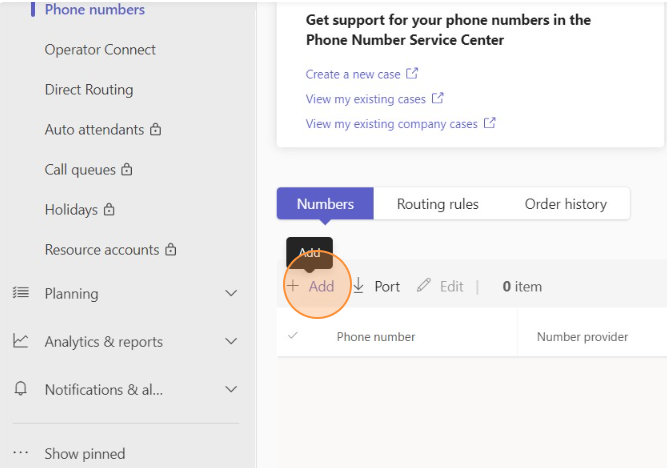667x468 pixels.
Task: Open Operator Connect in the sidebar
Action: pyautogui.click(x=100, y=50)
